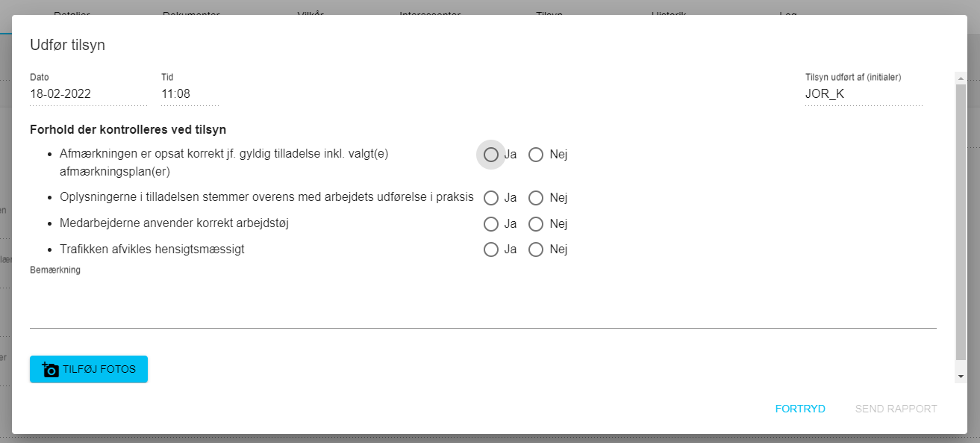Screen dimensions: 980x443
Task: Select Nej for Afmærkningen er opsat korrekt
Action: click(x=536, y=155)
